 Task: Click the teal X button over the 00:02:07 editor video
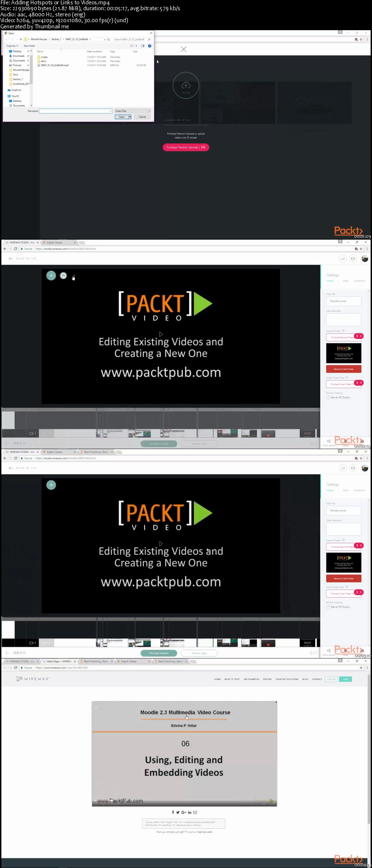pos(51,276)
